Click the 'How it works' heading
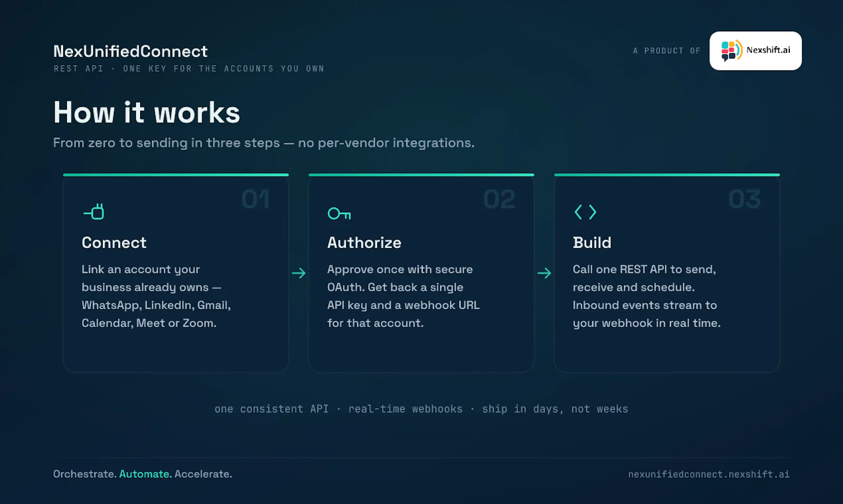 (146, 113)
